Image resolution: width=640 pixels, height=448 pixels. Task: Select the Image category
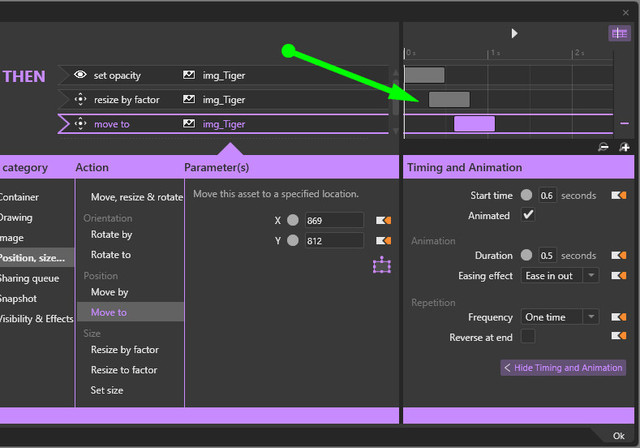[x=12, y=238]
